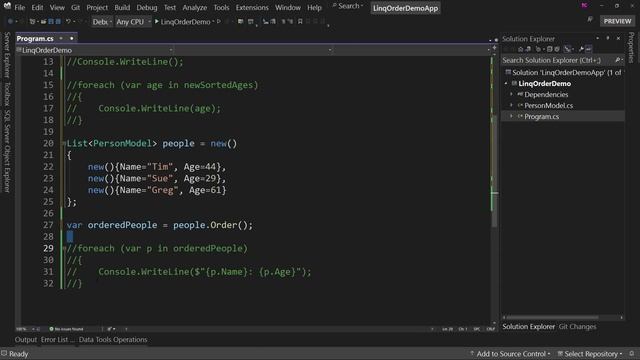Screen dimensions: 640x360
Task: Open the LinqOrderDemo startup target dropdown arrow
Action: [x=213, y=21]
